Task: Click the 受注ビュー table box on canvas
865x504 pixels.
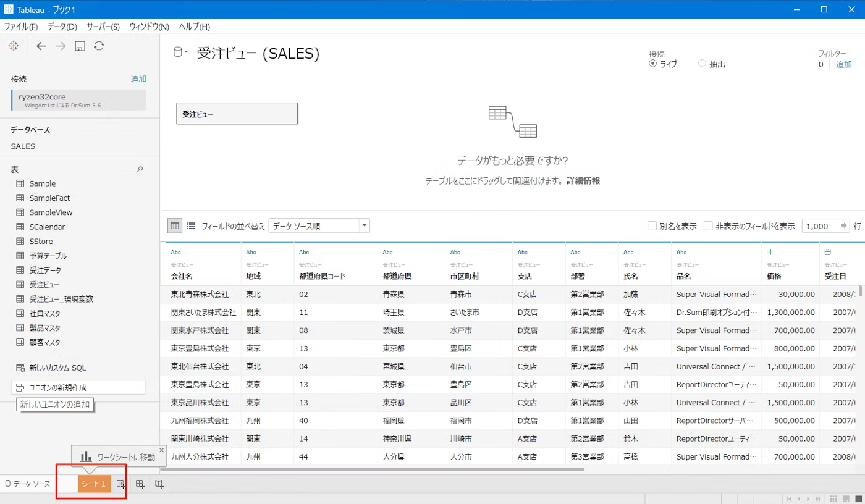Action: pyautogui.click(x=237, y=114)
